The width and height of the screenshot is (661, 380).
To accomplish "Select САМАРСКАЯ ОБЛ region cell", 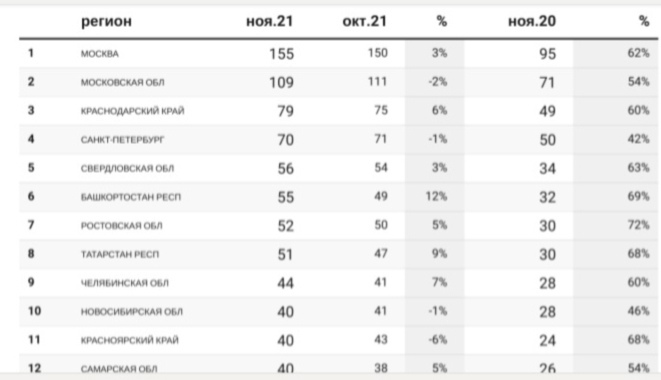I will tap(119, 369).
